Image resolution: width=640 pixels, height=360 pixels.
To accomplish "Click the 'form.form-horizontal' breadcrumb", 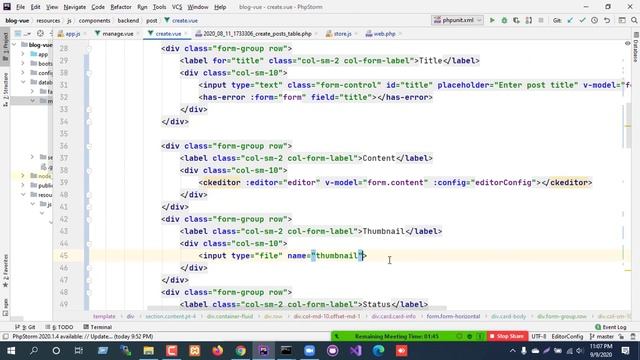I will pyautogui.click(x=453, y=316).
